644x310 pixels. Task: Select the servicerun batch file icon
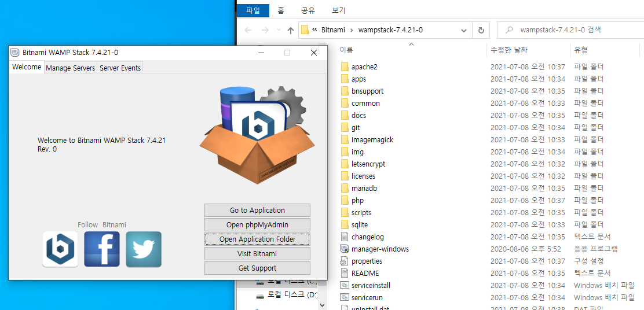click(345, 298)
